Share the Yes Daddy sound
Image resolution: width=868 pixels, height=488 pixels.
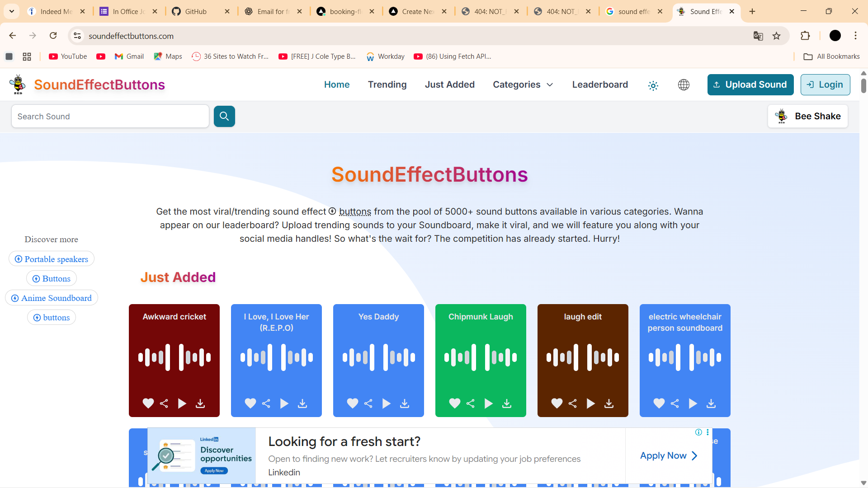pos(368,403)
